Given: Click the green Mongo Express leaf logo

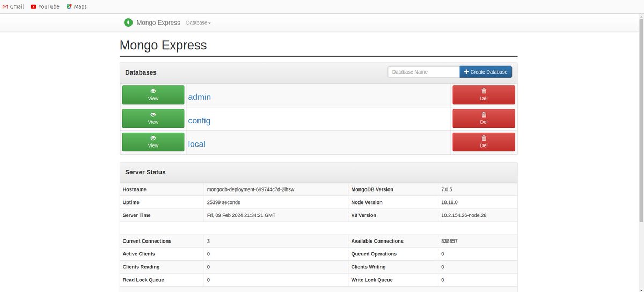Looking at the screenshot, I should 128,23.
